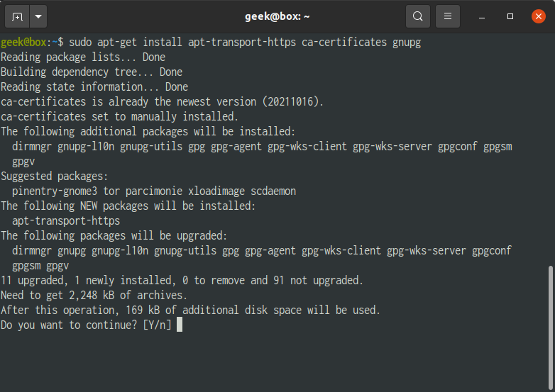Click the geek@box window title
Viewport: 555px width, 392px height.
[277, 16]
